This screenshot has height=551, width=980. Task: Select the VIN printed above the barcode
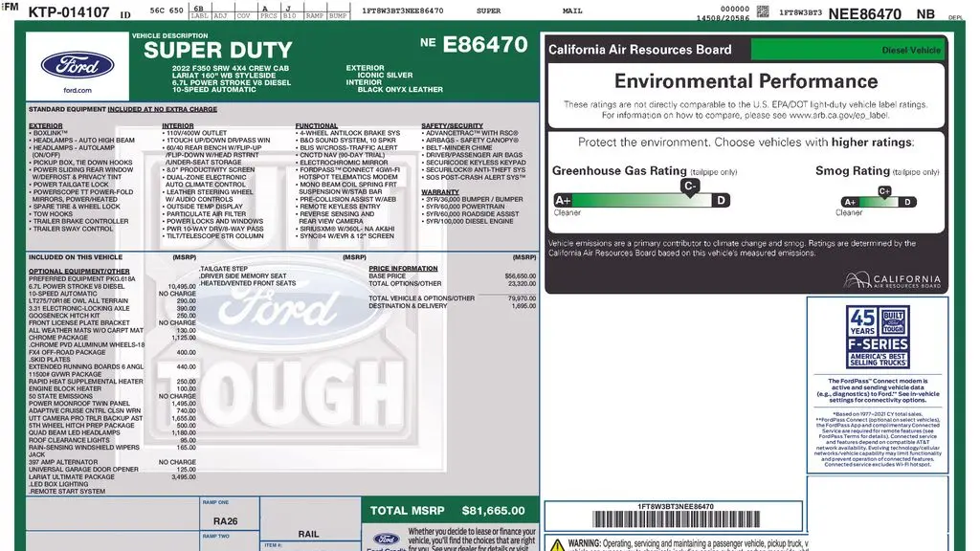coord(676,507)
